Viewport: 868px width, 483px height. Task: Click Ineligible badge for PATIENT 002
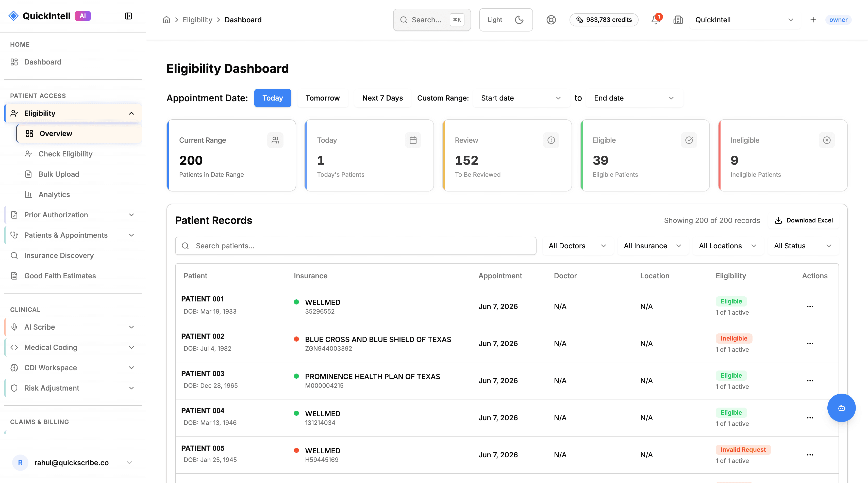point(734,339)
